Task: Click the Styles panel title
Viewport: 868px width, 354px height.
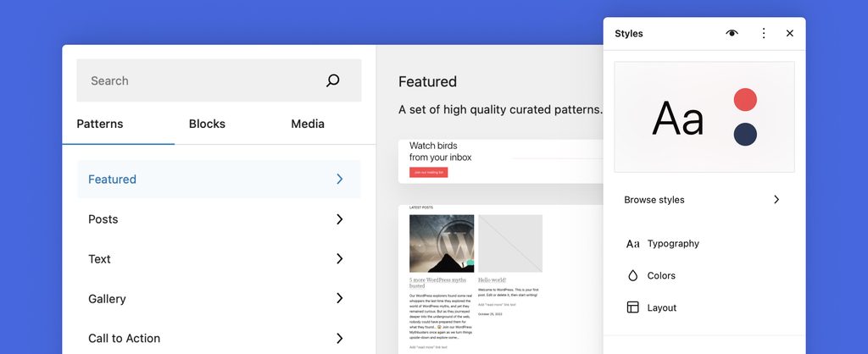Action: click(x=629, y=34)
